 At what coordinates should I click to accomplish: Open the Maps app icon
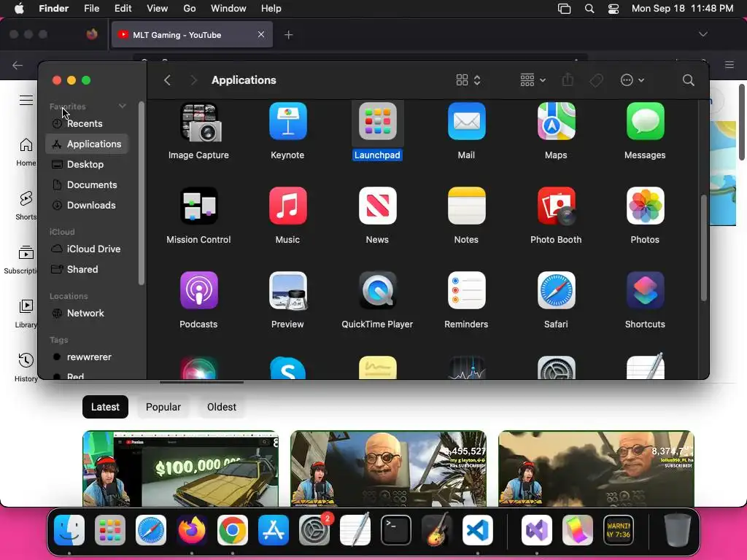556,122
